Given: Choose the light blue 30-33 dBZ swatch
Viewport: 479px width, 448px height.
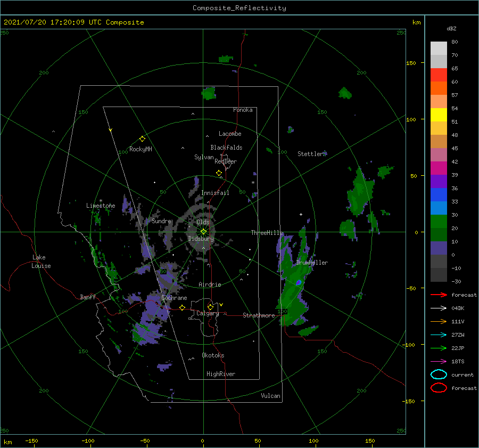Looking at the screenshot, I should (x=439, y=208).
